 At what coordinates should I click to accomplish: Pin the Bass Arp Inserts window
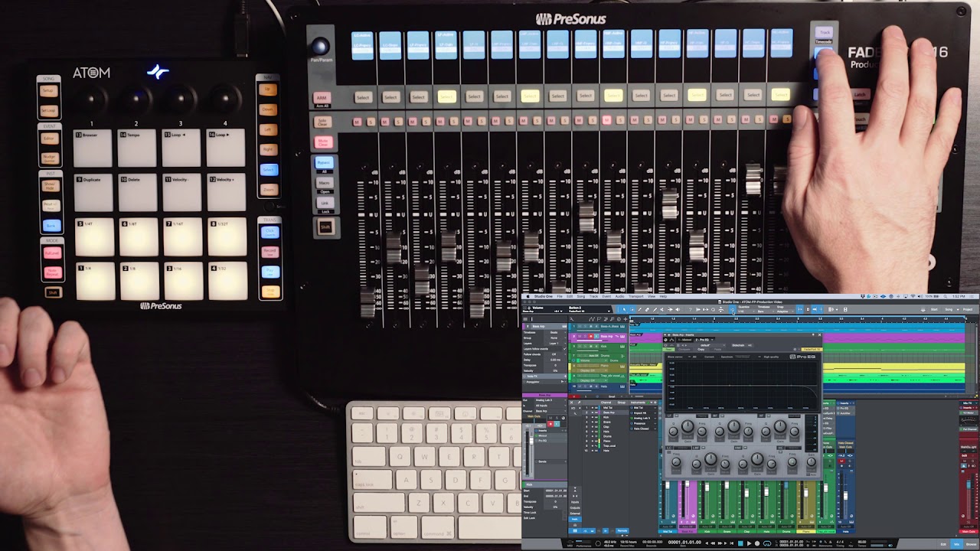813,334
